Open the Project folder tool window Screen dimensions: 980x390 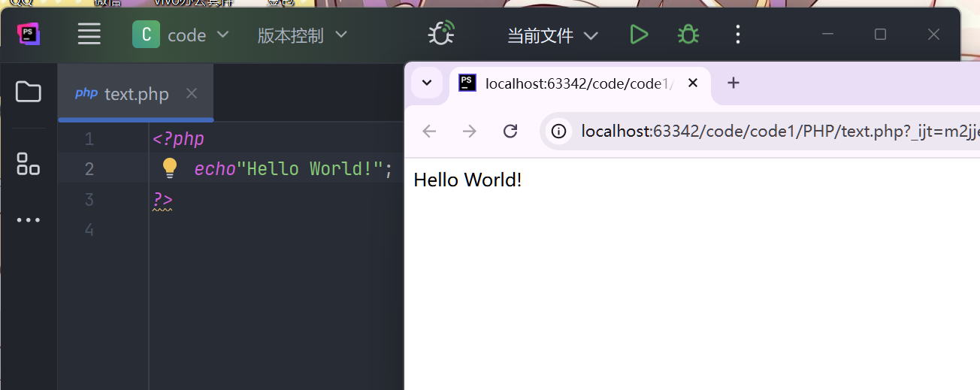tap(29, 92)
